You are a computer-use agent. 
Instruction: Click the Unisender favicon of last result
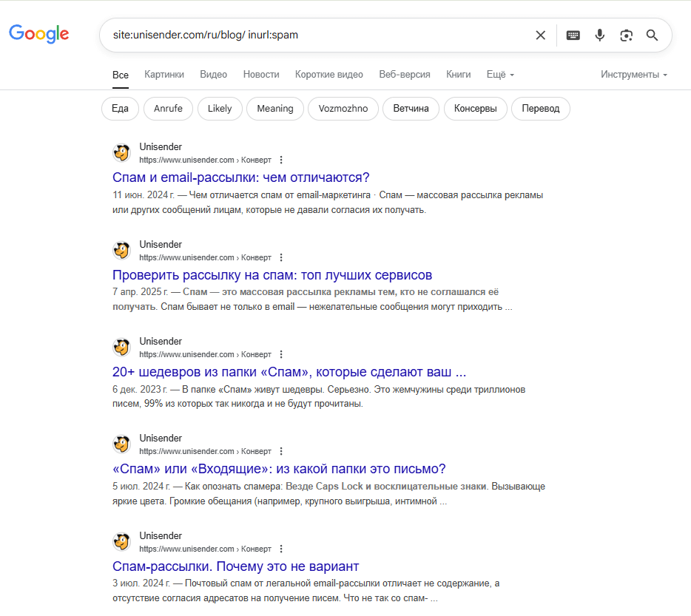click(x=121, y=542)
